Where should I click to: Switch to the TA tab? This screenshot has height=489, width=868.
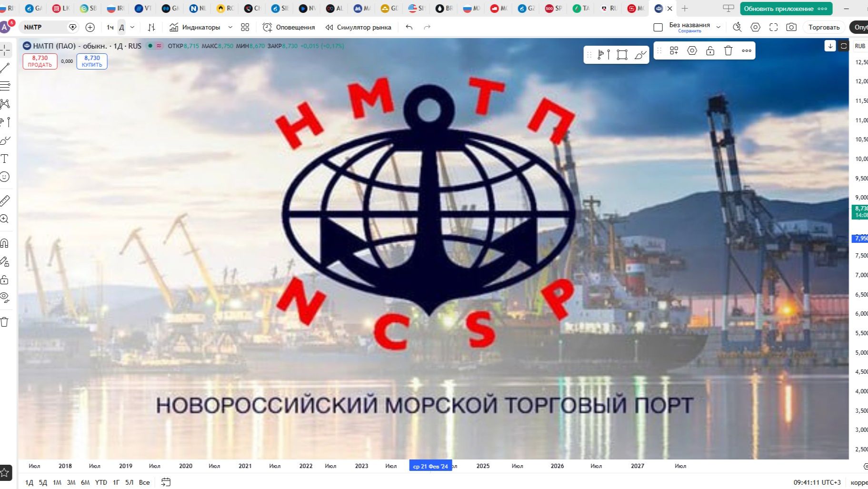[x=581, y=9]
